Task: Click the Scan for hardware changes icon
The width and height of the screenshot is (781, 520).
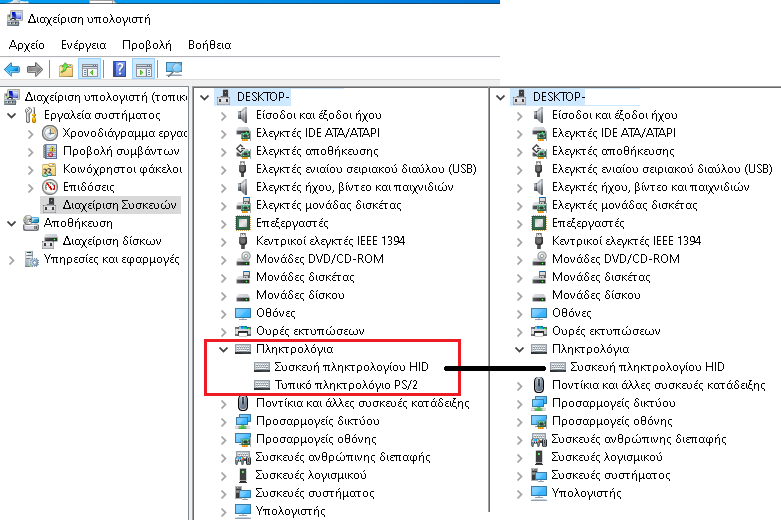Action: tap(174, 69)
